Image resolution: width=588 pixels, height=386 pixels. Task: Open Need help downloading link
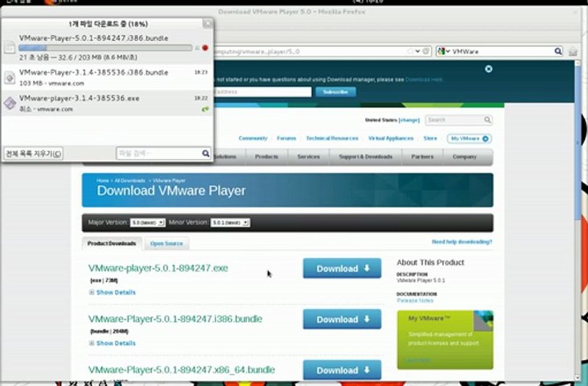[461, 242]
